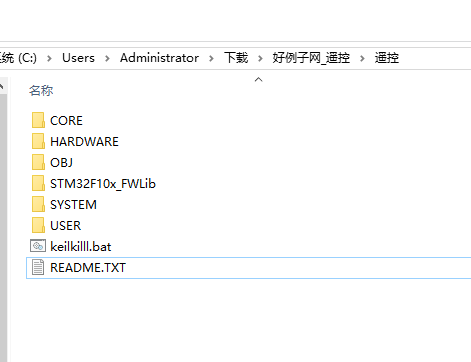Click the navigation pane vertical scrollbar
Viewport: 471px width, 362px height.
pyautogui.click(x=3, y=228)
